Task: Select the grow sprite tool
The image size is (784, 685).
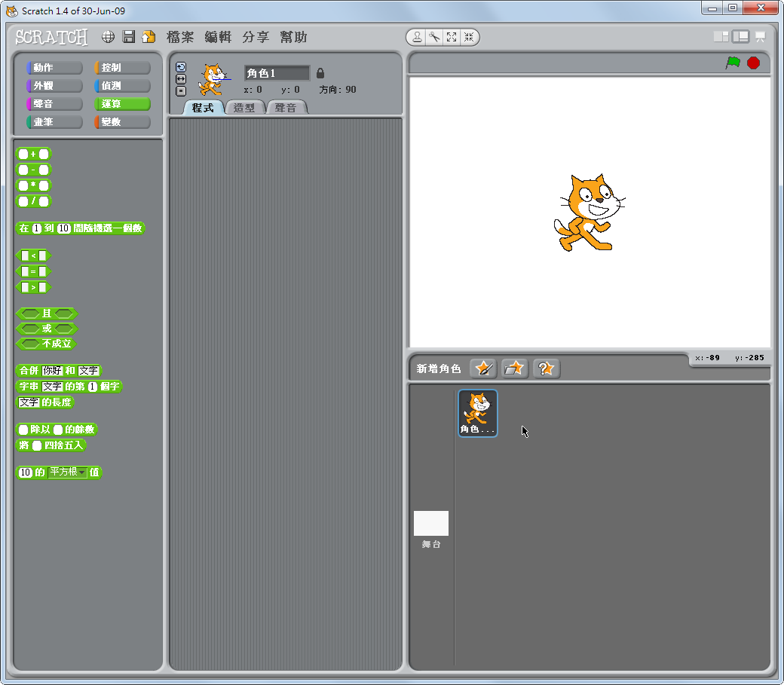Action: pyautogui.click(x=452, y=37)
